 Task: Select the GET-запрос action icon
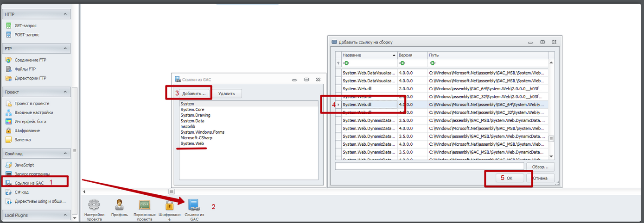click(8, 26)
